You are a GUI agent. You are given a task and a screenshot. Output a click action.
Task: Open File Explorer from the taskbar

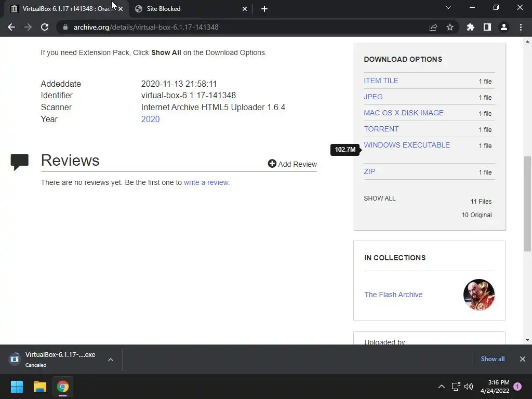tap(39, 387)
